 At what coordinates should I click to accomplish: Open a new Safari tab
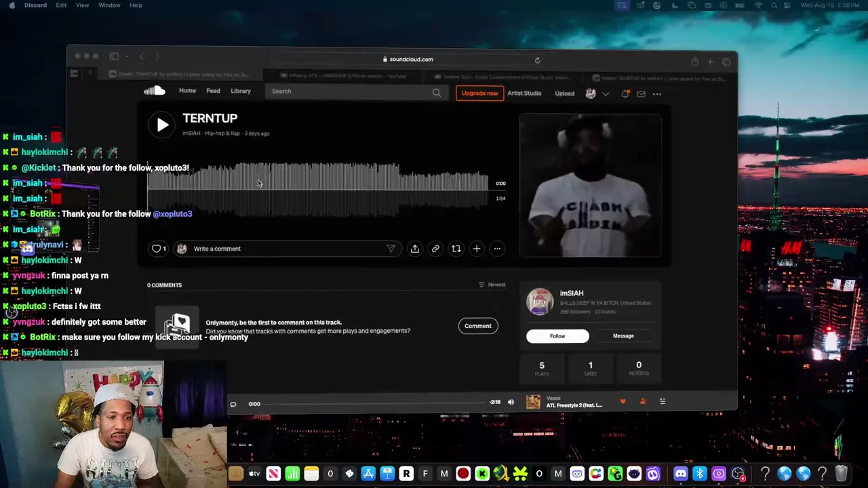pos(710,62)
